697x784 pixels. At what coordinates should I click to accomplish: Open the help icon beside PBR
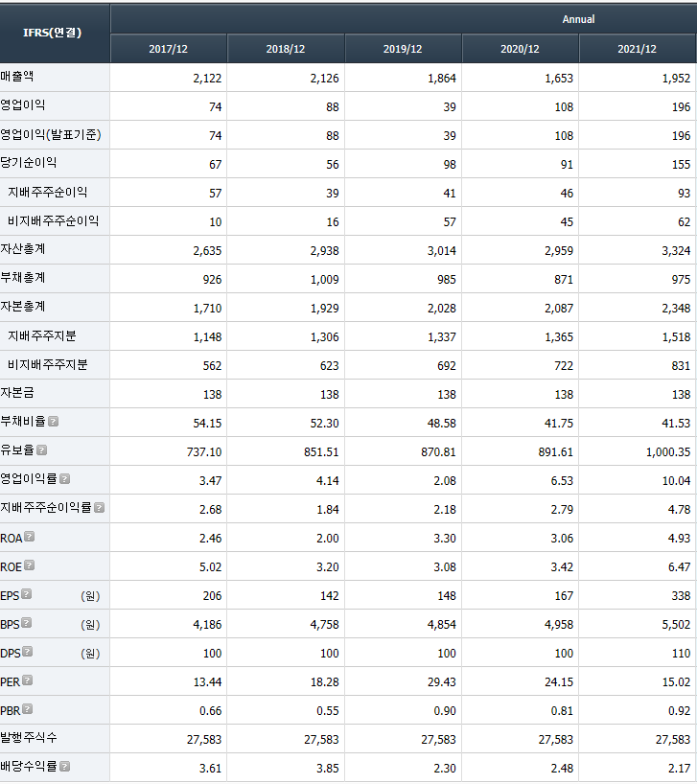(28, 709)
